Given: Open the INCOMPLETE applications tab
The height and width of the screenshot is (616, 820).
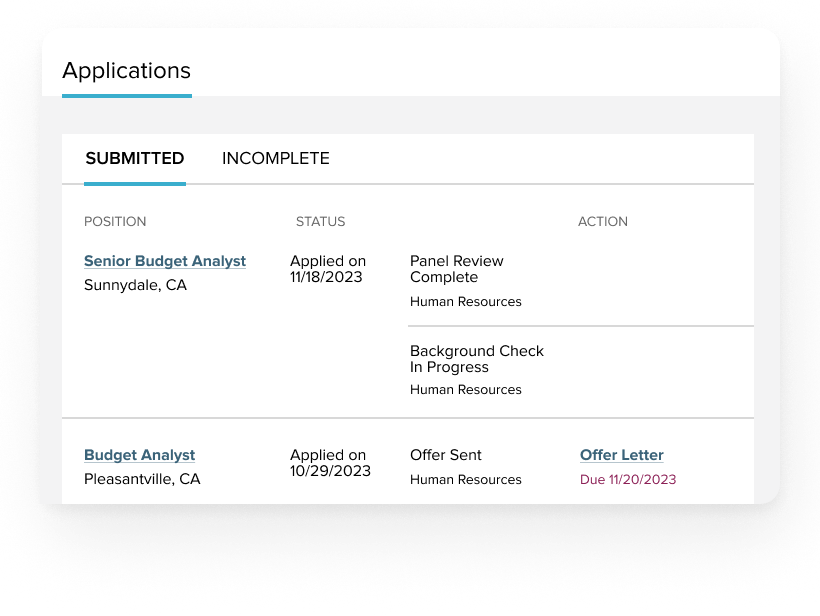Looking at the screenshot, I should point(275,158).
